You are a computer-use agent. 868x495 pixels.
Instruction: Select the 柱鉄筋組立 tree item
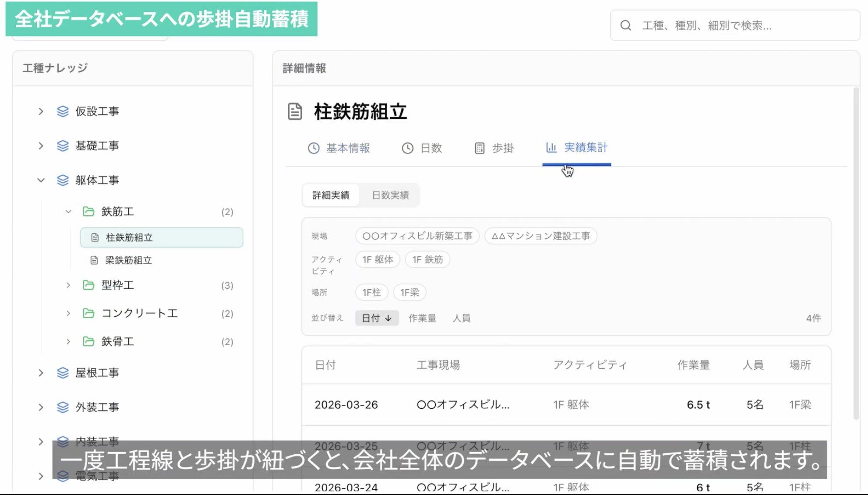(162, 237)
